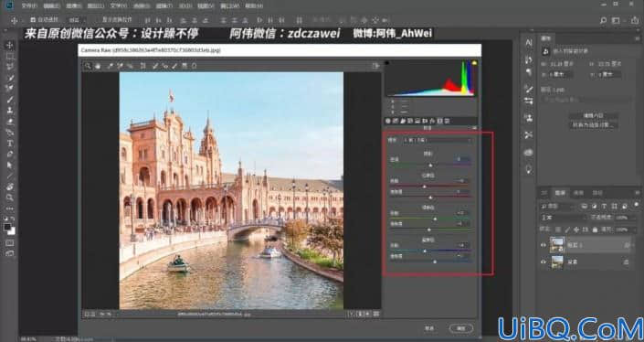The width and height of the screenshot is (644, 342).
Task: Select the Clone Stamp tool
Action: (10, 110)
